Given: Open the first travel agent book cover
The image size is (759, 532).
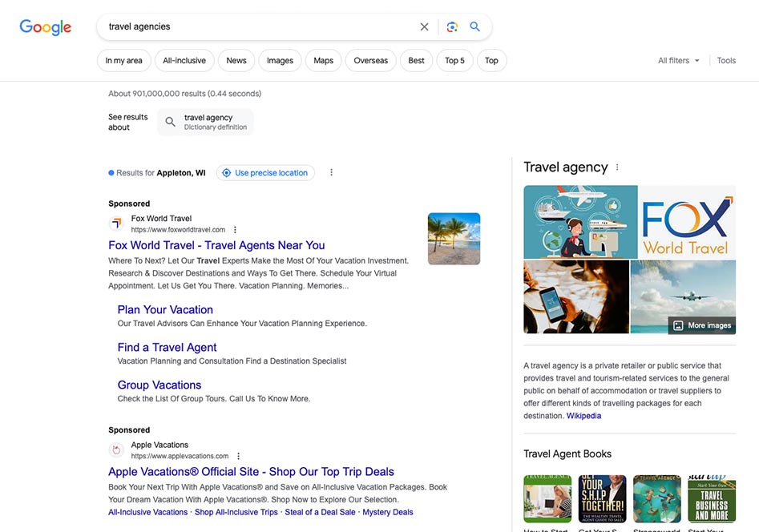Looking at the screenshot, I should [547, 498].
